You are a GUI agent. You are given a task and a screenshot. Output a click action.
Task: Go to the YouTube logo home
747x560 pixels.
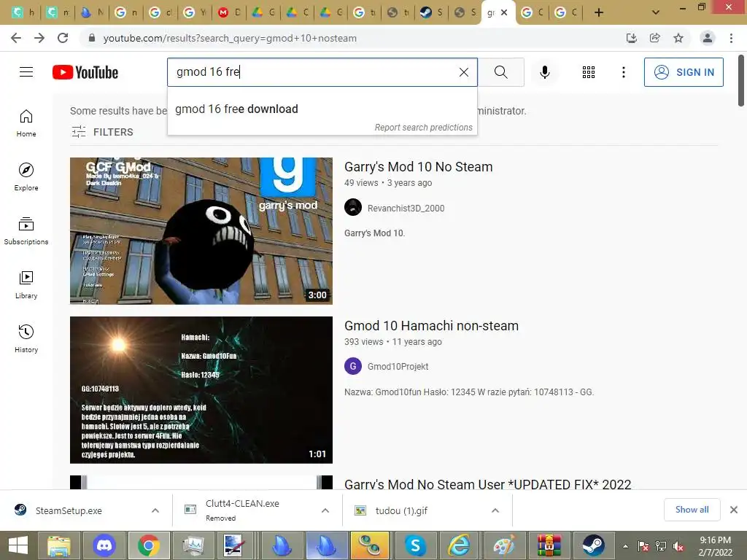[x=85, y=72]
